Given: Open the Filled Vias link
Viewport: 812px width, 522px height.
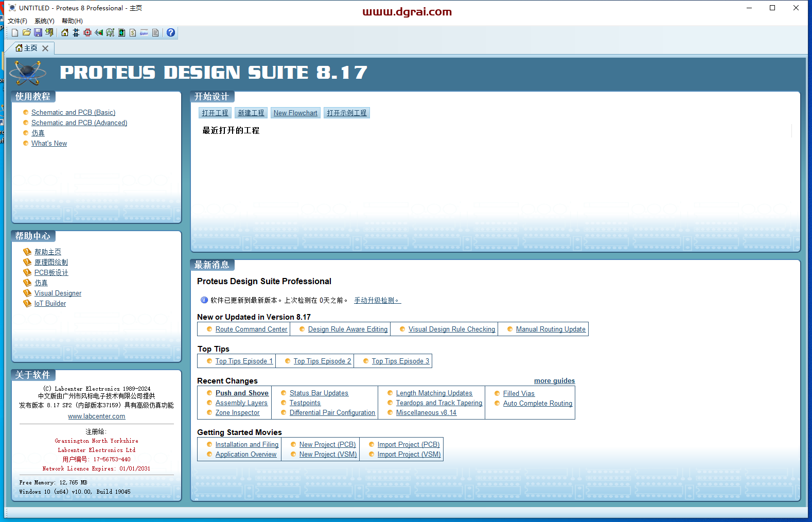Looking at the screenshot, I should [519, 394].
